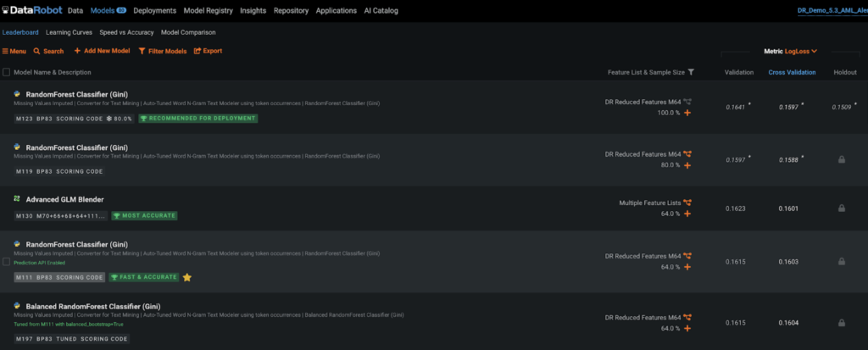Go to Deployments
Screen dimensions: 868x350
pos(154,10)
